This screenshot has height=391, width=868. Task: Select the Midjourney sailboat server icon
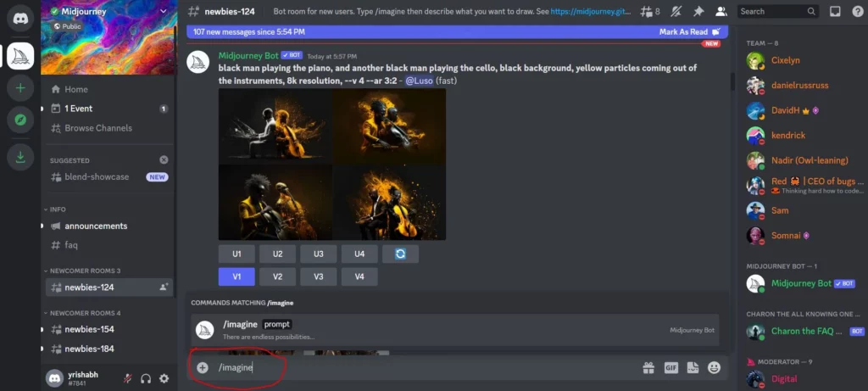(20, 56)
